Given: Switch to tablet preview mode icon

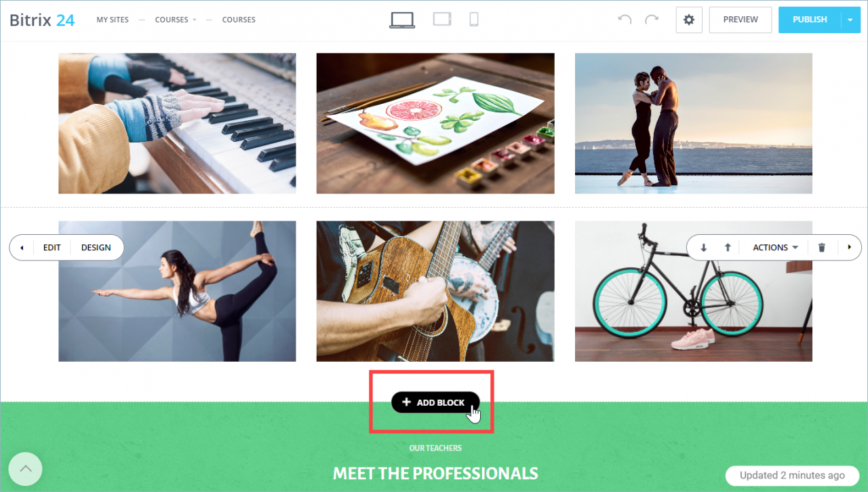Looking at the screenshot, I should pos(442,19).
